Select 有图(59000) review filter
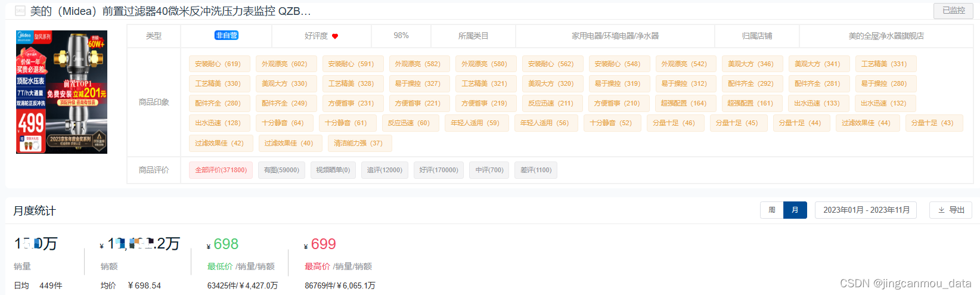Image resolution: width=980 pixels, height=295 pixels. pos(281,170)
